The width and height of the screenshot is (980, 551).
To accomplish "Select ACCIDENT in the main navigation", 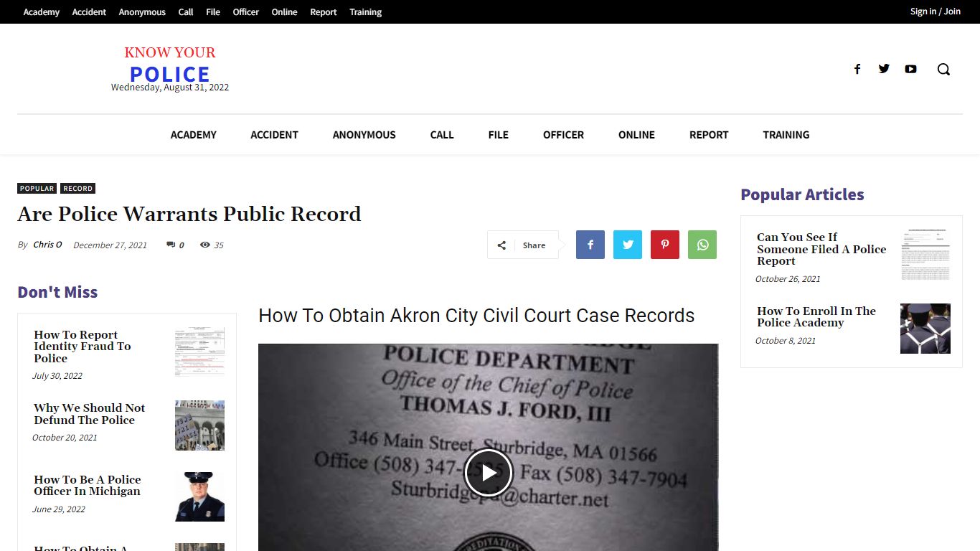I will (274, 135).
